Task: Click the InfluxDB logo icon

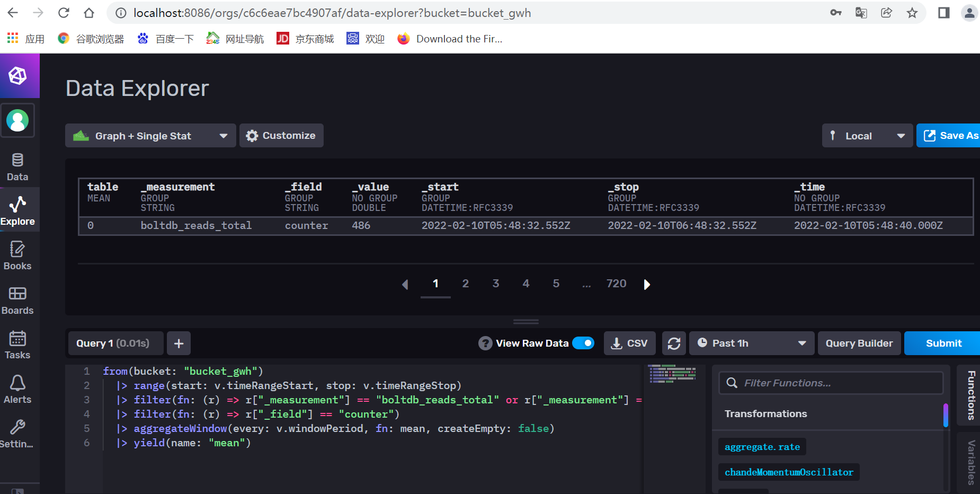Action: point(17,76)
